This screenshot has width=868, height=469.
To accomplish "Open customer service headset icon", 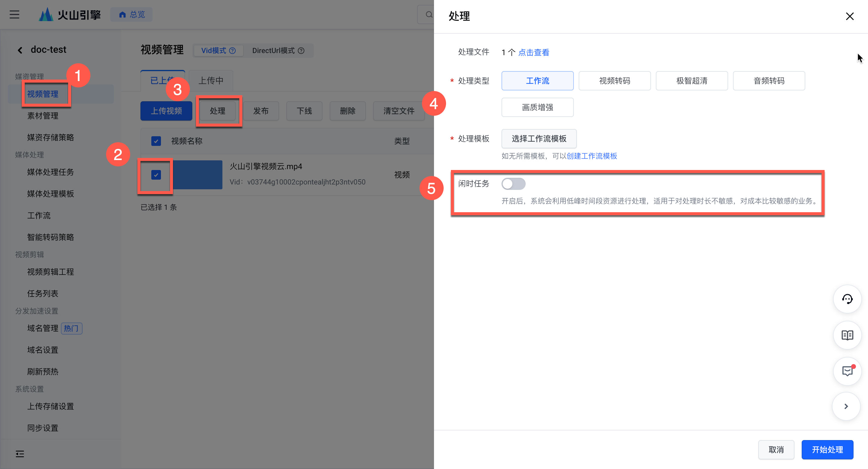I will coord(847,299).
